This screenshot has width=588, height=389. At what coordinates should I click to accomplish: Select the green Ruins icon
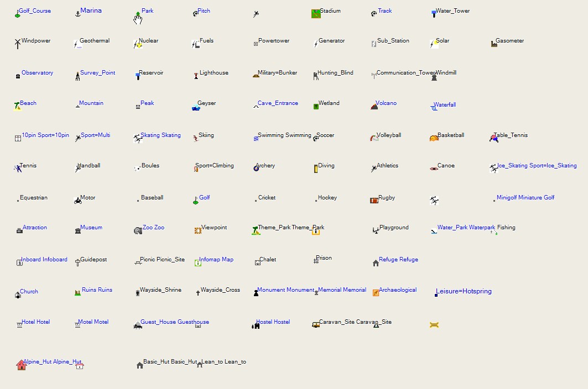pyautogui.click(x=77, y=293)
